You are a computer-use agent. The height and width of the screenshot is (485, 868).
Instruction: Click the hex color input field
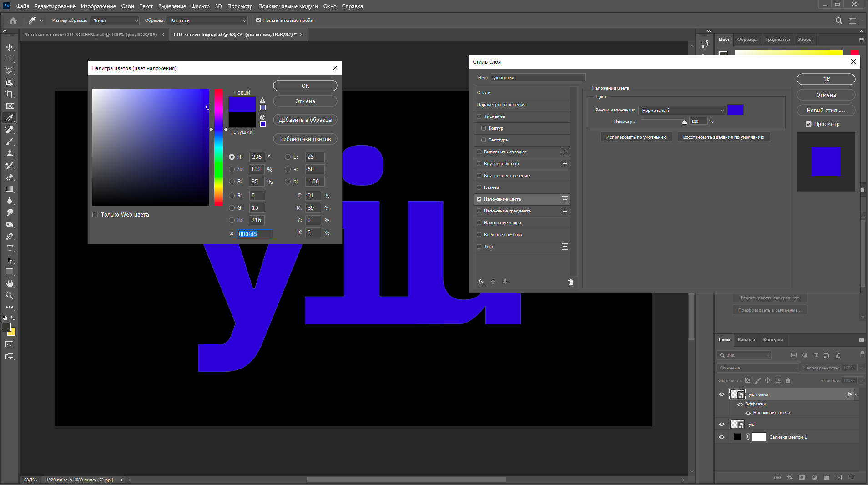[254, 234]
